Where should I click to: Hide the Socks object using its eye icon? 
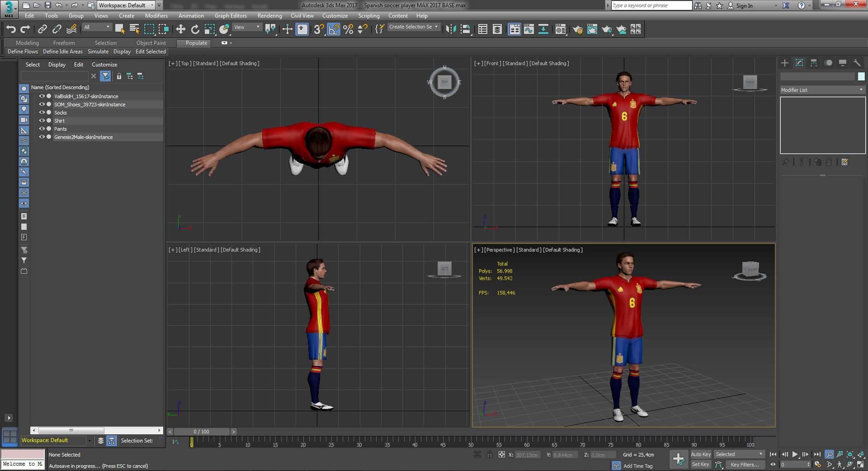42,112
